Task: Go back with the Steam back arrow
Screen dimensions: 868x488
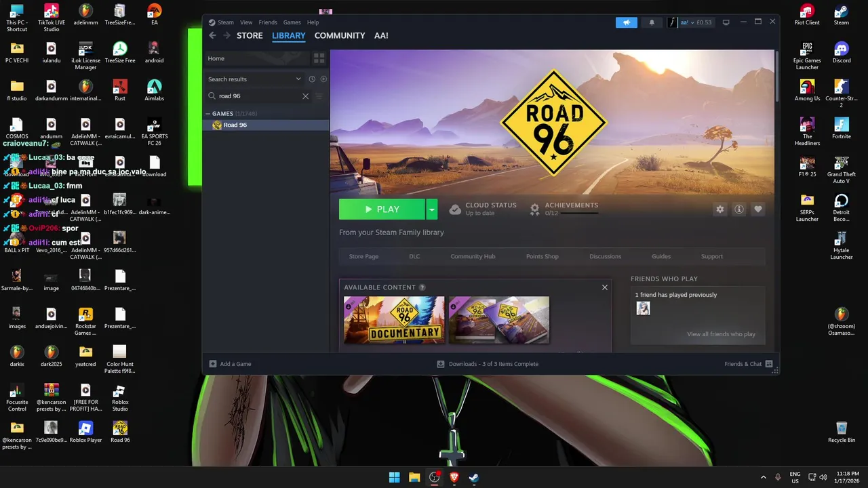Action: pyautogui.click(x=212, y=35)
